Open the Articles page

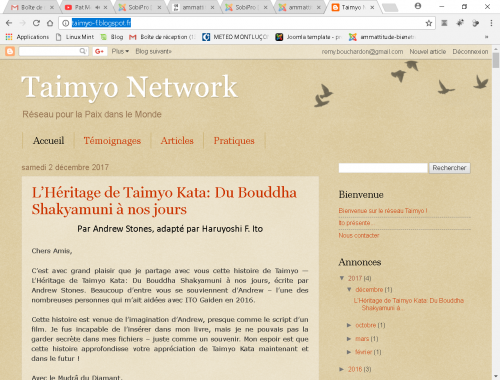point(177,141)
